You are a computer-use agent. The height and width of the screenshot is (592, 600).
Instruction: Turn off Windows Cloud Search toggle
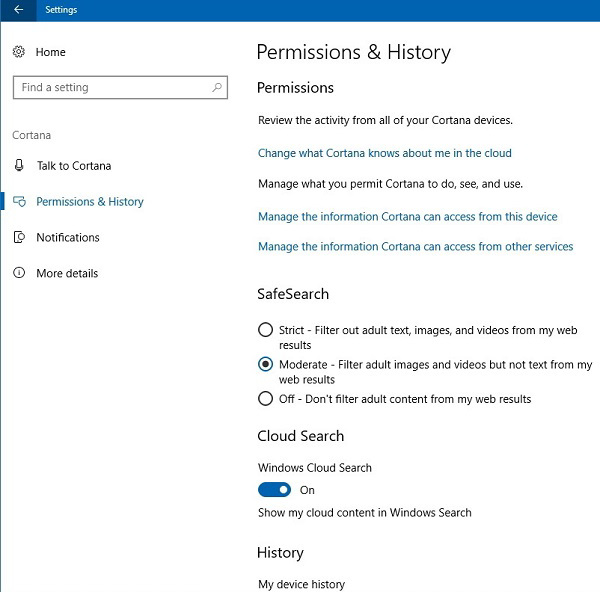point(274,490)
